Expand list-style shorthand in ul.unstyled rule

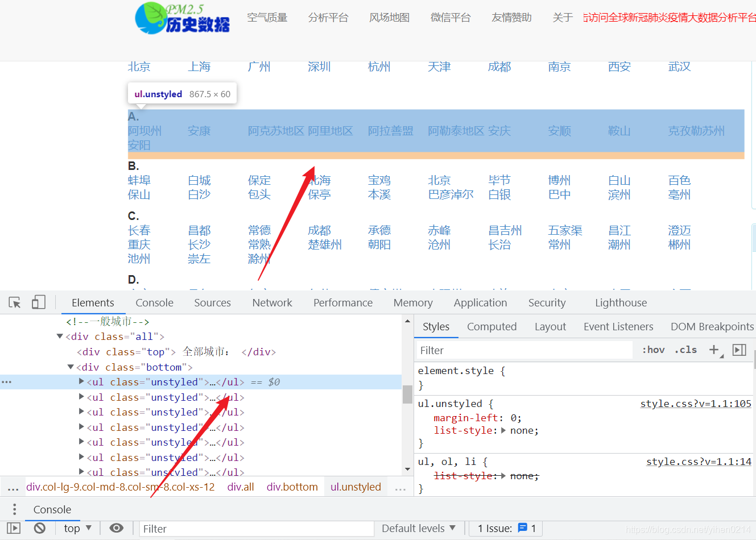point(503,430)
